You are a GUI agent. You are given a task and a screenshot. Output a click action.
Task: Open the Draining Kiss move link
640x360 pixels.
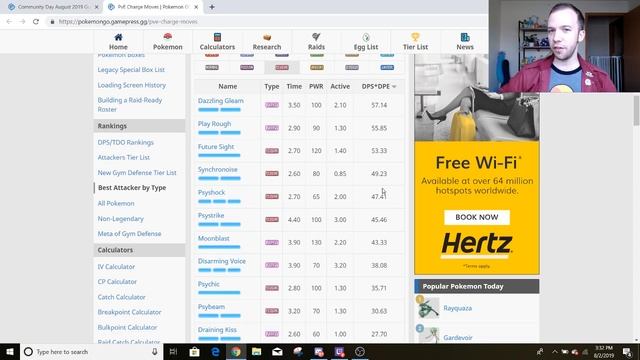click(217, 329)
